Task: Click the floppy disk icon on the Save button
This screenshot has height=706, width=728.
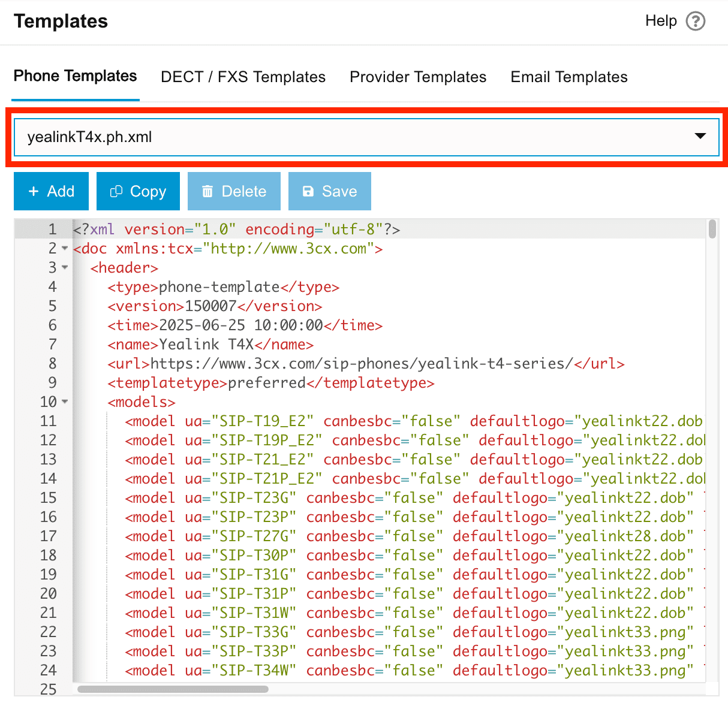Action: tap(308, 191)
